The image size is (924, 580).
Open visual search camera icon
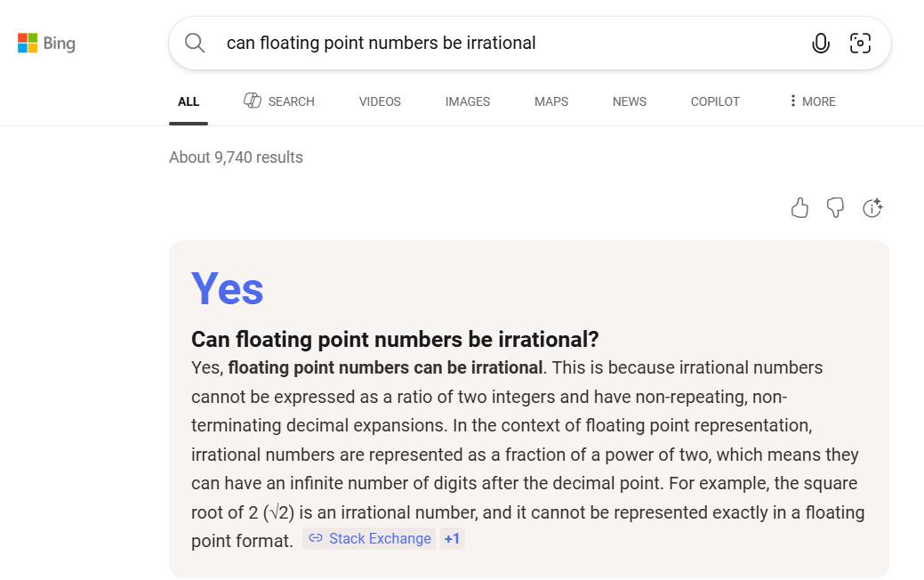[x=860, y=43]
